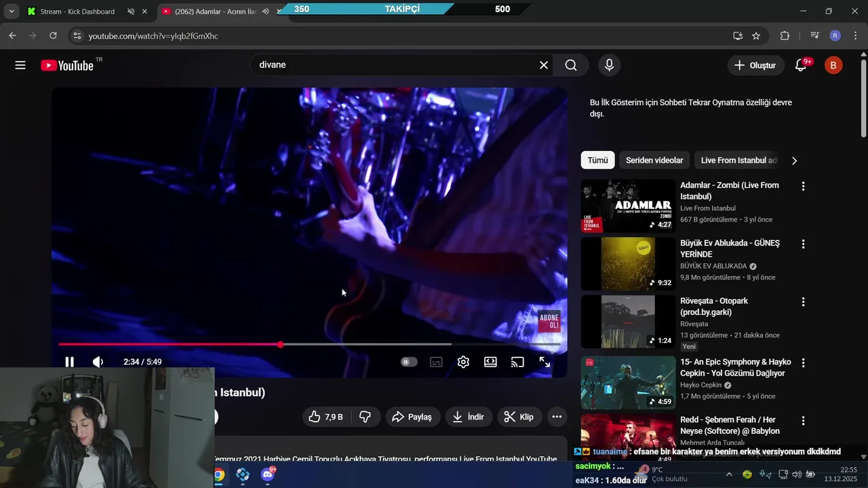Start voice search with the microphone
868x488 pixels.
609,65
